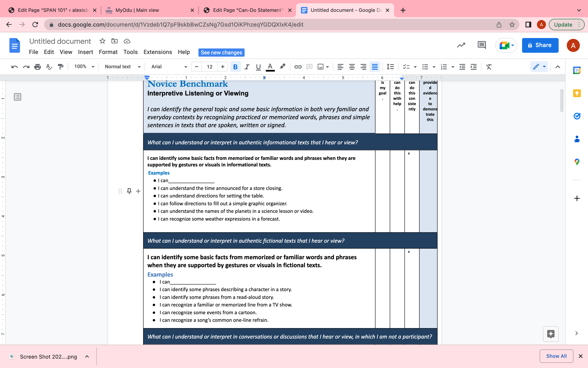Click the Redo arrow icon
The width and height of the screenshot is (588, 368).
pos(26,67)
